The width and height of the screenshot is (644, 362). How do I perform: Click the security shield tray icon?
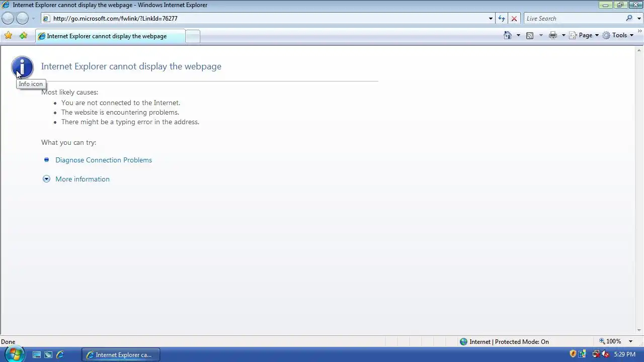tap(573, 354)
